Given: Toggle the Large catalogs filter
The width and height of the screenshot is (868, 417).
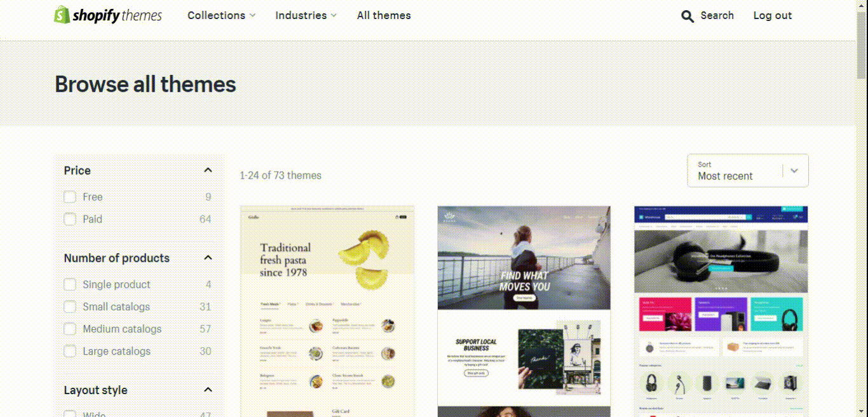Looking at the screenshot, I should point(70,352).
